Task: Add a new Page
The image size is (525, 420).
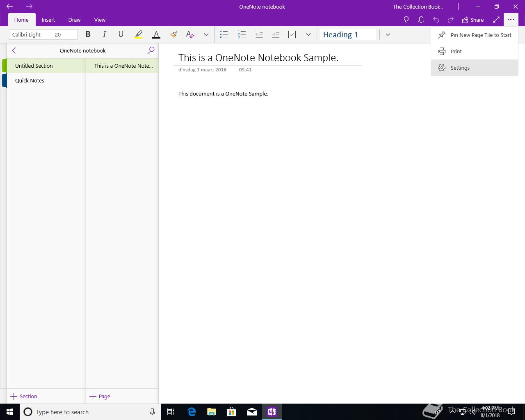Action: tap(100, 396)
